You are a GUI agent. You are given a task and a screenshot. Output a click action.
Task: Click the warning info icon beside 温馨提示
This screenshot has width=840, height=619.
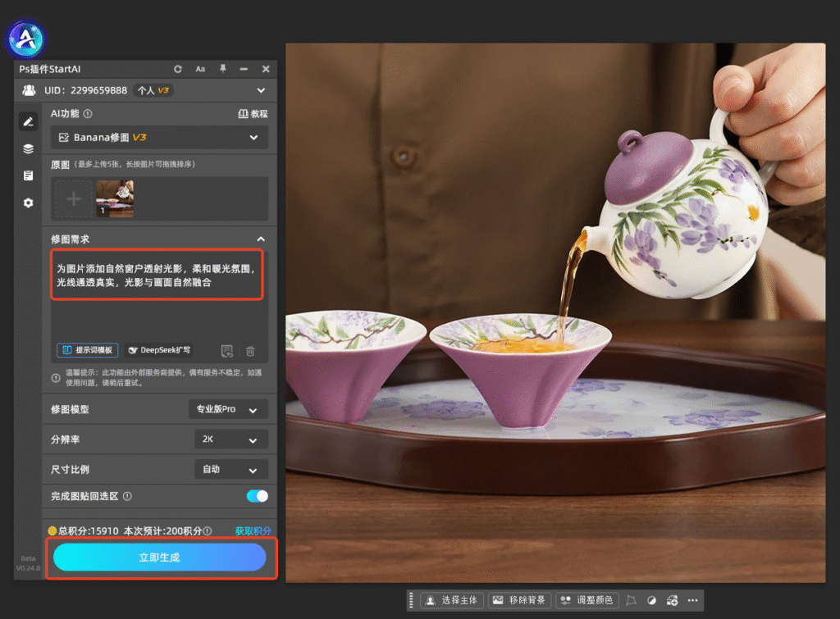coord(56,377)
